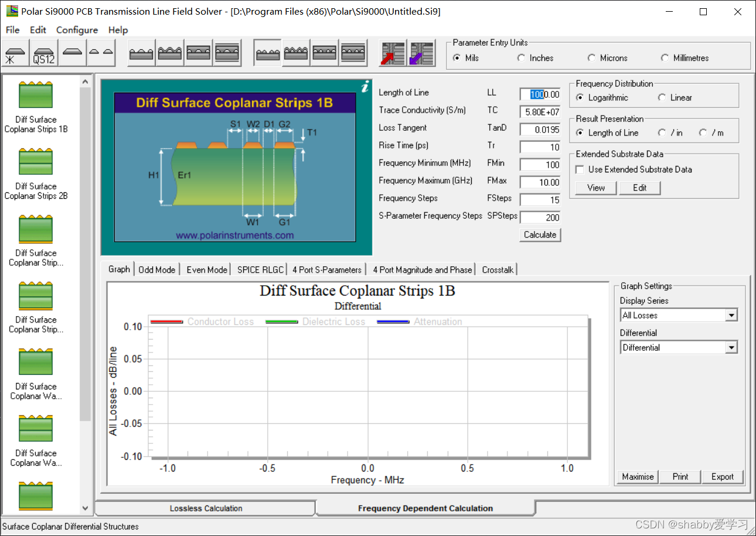The height and width of the screenshot is (536, 756).
Task: Select the single plain trace toolbar icon
Action: pyautogui.click(x=73, y=53)
